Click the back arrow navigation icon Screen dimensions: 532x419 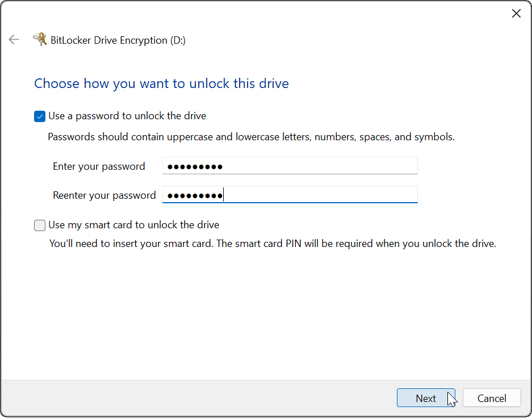(14, 39)
